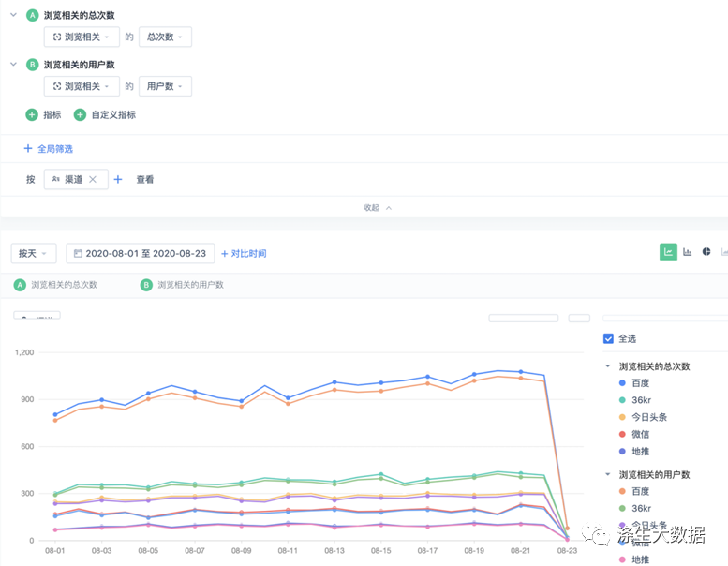This screenshot has height=566, width=728.
Task: Click the 08-23 x-axis date label
Action: (x=567, y=550)
